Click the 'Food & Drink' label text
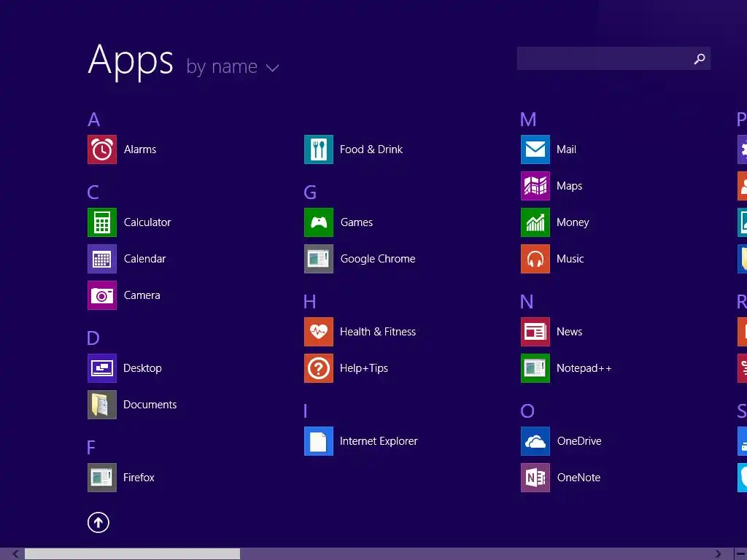Image resolution: width=747 pixels, height=560 pixels. click(371, 149)
